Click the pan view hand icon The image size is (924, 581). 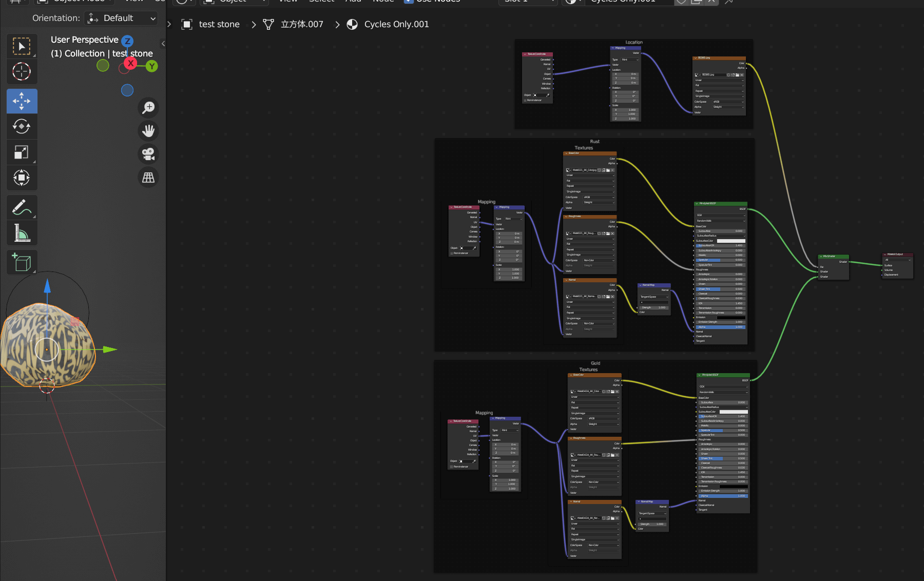[x=148, y=131]
